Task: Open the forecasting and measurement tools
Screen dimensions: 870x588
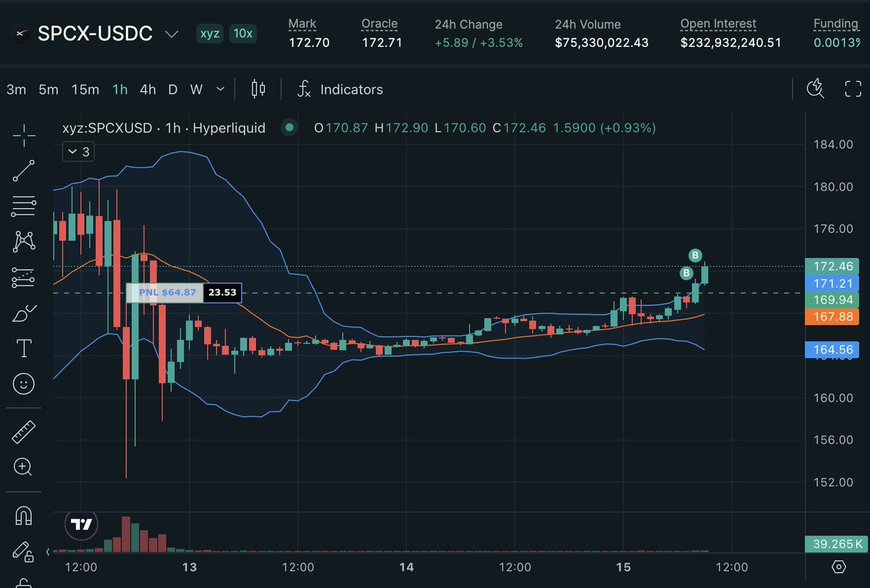Action: (24, 277)
